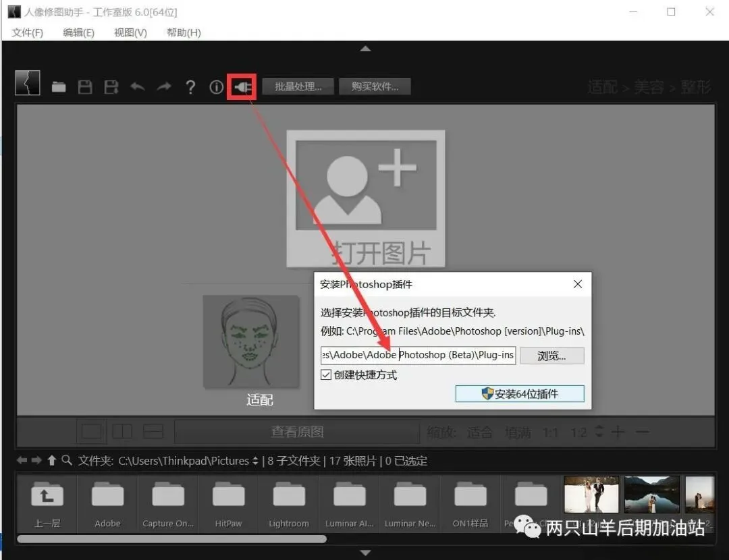
Task: Click the 打开图片 open picture placeholder
Action: click(365, 199)
